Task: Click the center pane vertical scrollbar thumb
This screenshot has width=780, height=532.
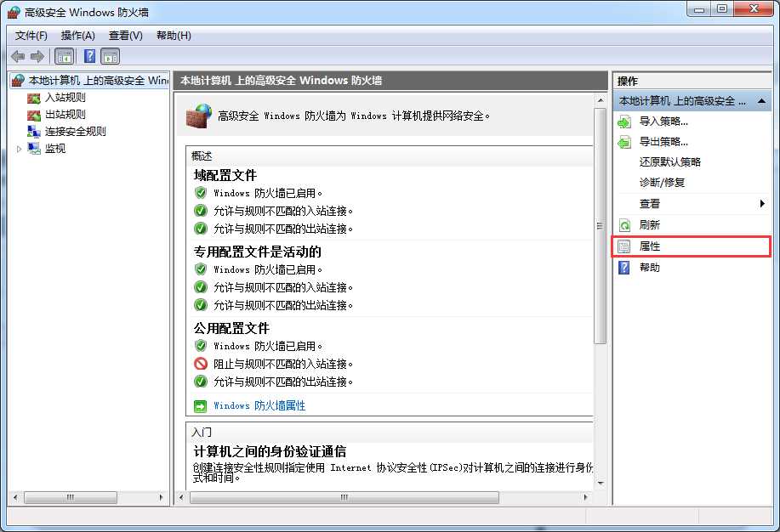Action: click(x=600, y=225)
